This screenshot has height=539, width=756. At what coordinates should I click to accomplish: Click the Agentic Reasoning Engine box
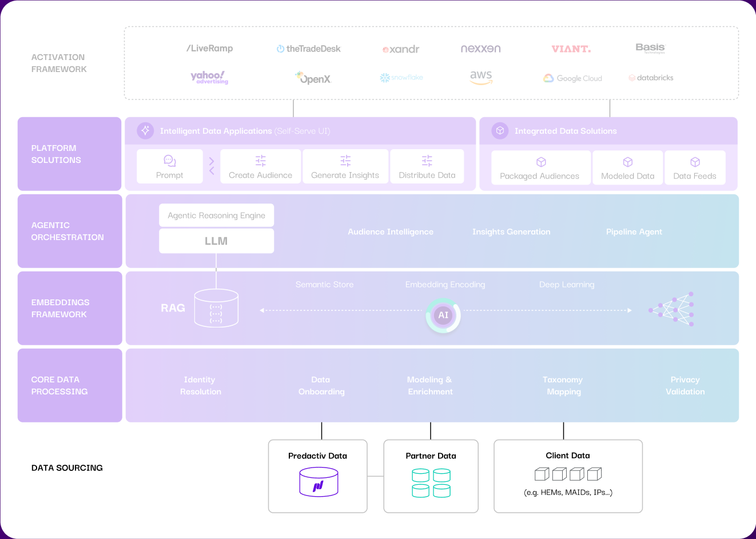click(216, 215)
